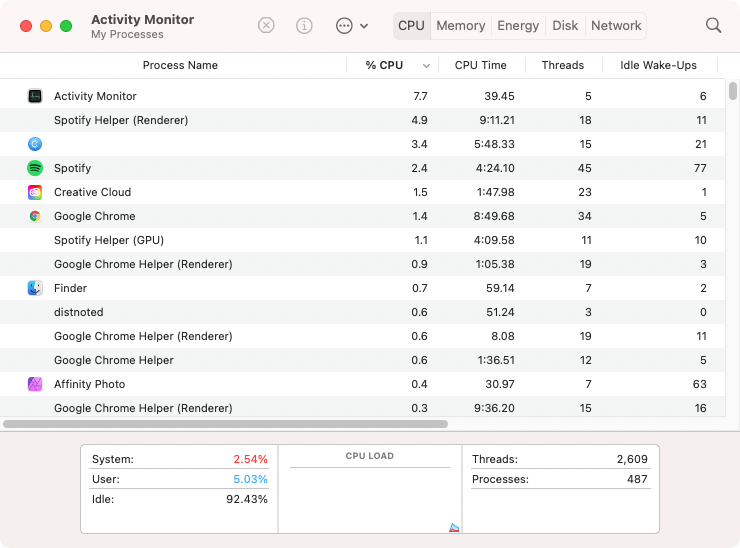Click the Creative Cloud process name
Viewport: 740px width, 548px height.
pos(92,192)
